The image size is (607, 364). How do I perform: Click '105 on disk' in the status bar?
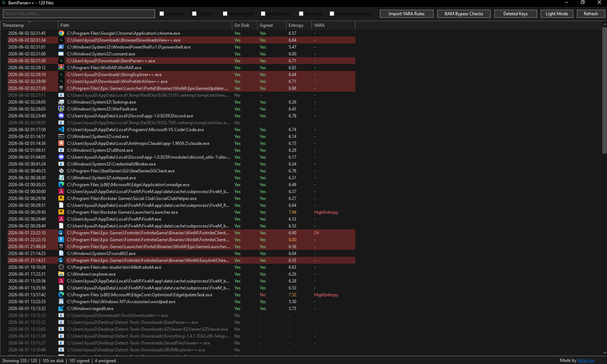[53, 361]
